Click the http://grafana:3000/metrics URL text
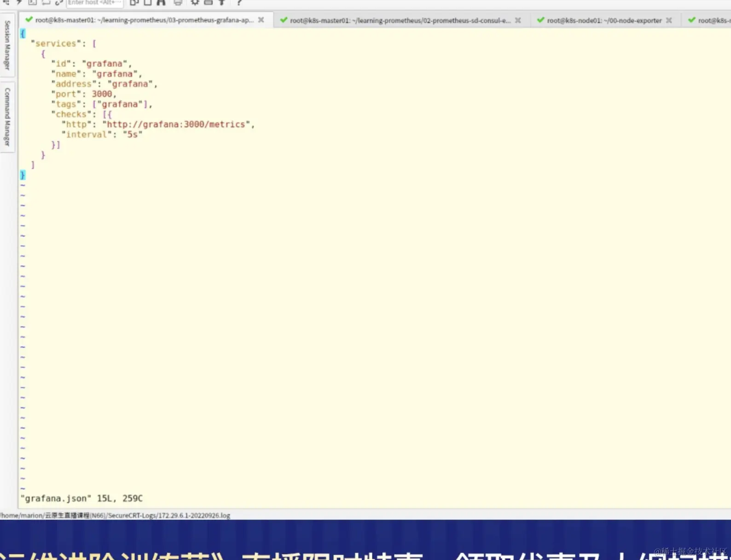This screenshot has height=560, width=731. coord(176,124)
